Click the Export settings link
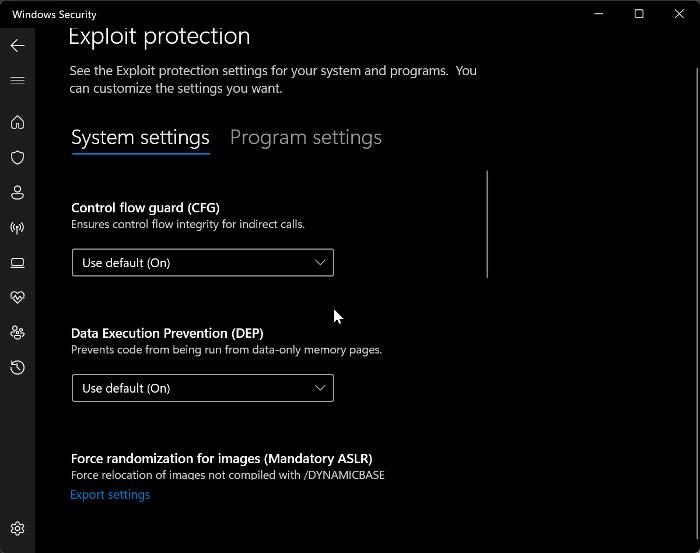 pyautogui.click(x=110, y=495)
